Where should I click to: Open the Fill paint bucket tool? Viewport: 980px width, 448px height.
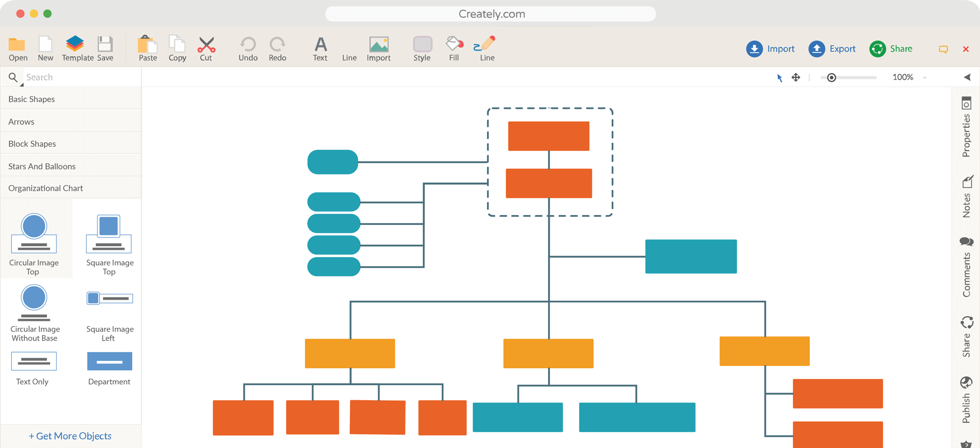(454, 45)
